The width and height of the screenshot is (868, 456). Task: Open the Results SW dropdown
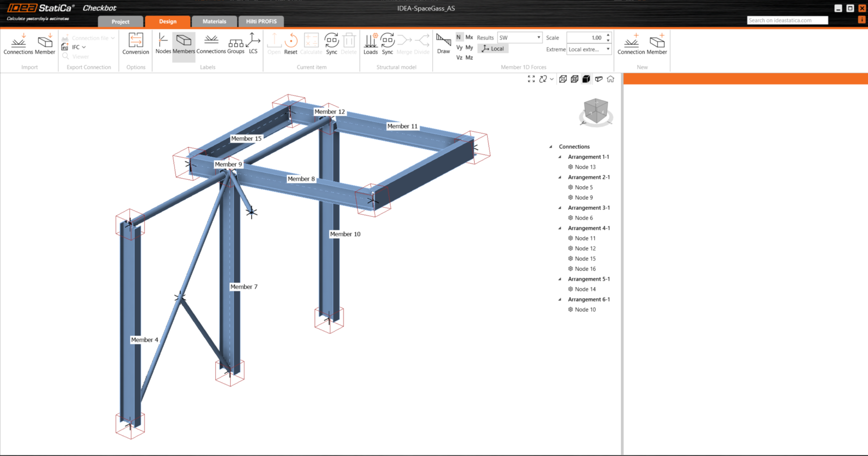(520, 37)
